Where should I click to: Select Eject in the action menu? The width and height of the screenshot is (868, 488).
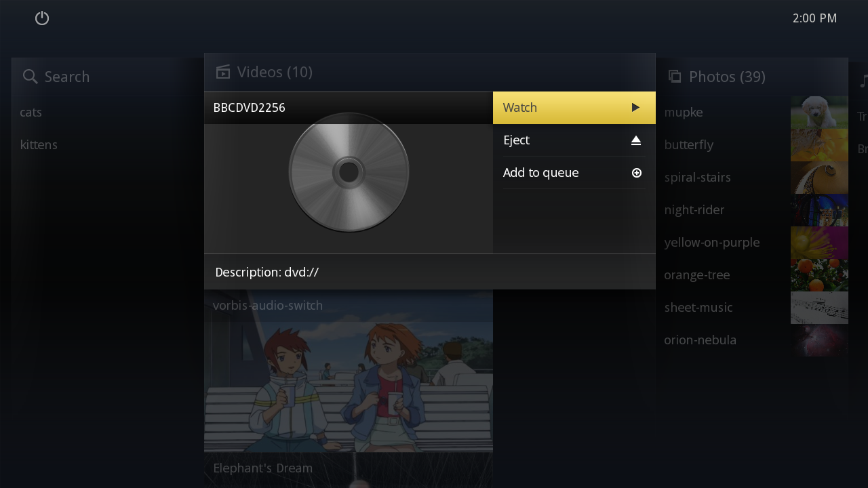(x=574, y=140)
